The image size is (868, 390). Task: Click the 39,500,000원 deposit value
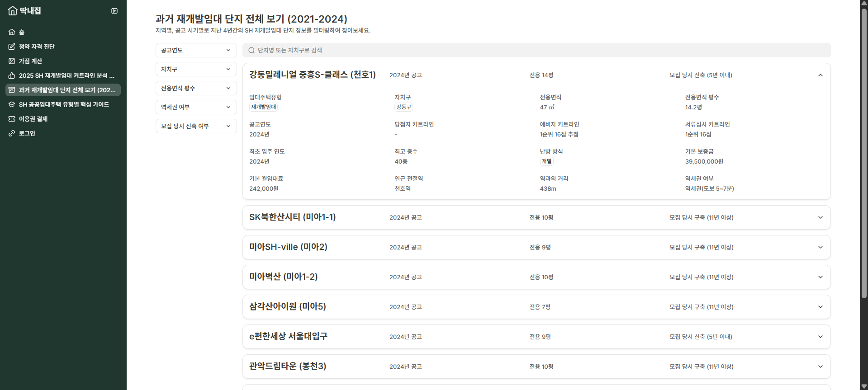click(x=704, y=161)
